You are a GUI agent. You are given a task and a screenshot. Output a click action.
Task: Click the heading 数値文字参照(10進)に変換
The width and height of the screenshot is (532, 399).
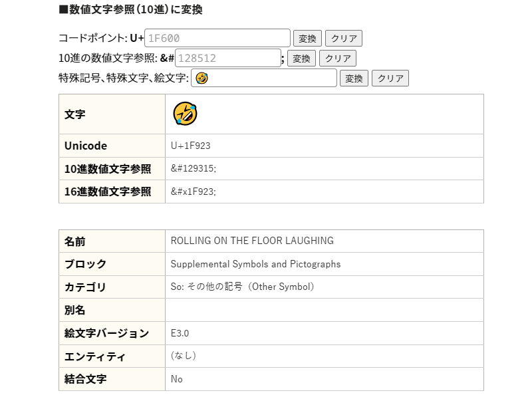click(131, 9)
